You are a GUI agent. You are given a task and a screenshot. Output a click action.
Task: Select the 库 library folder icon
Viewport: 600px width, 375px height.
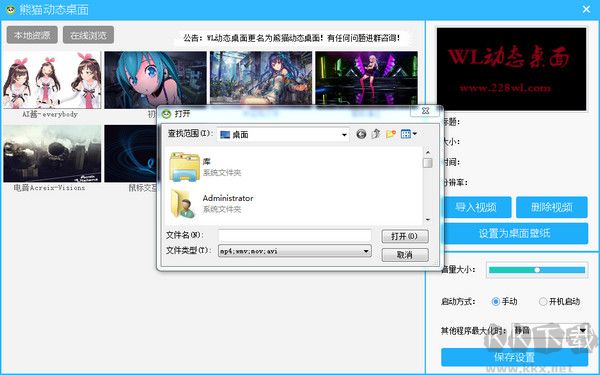coord(184,167)
